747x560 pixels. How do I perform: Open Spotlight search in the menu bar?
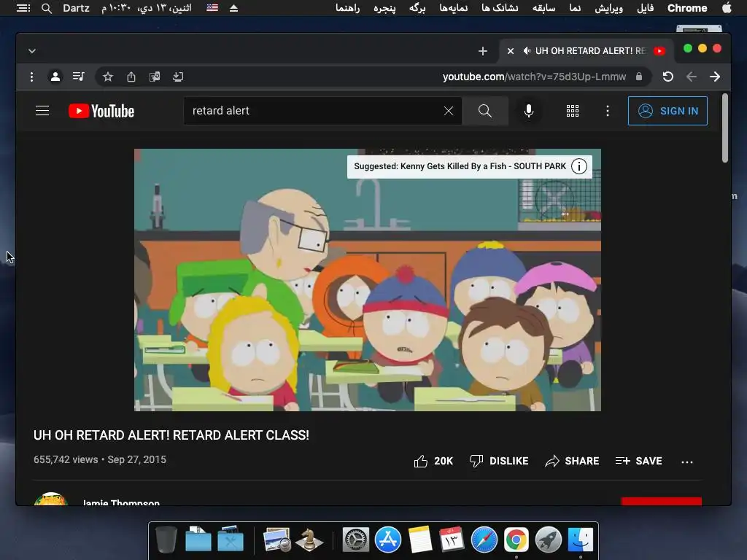(x=46, y=8)
